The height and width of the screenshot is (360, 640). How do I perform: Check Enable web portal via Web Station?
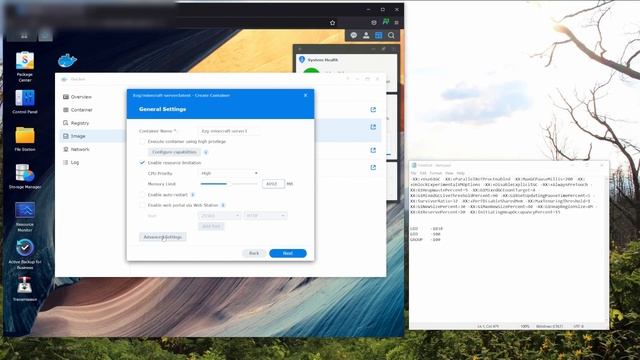142,205
